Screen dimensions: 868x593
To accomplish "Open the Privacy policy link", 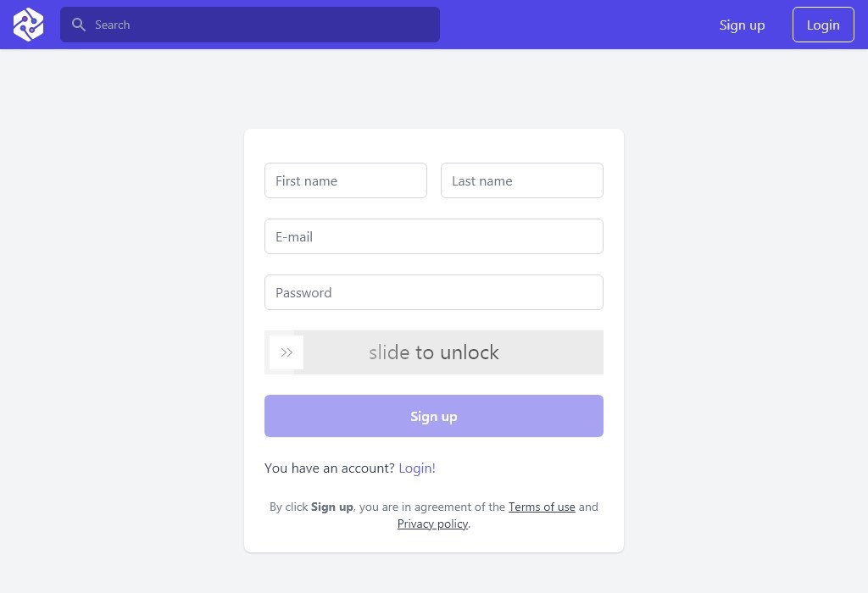I will tap(432, 524).
